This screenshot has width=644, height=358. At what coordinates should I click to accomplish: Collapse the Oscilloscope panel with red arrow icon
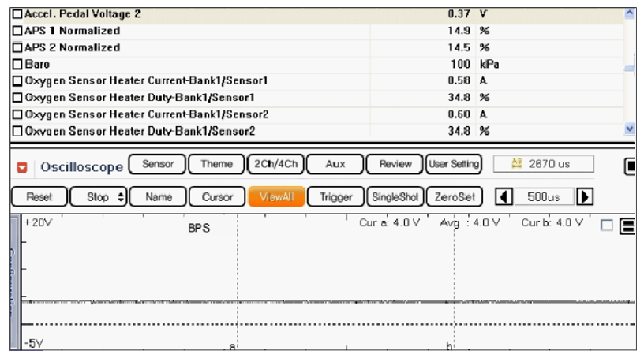tap(23, 167)
